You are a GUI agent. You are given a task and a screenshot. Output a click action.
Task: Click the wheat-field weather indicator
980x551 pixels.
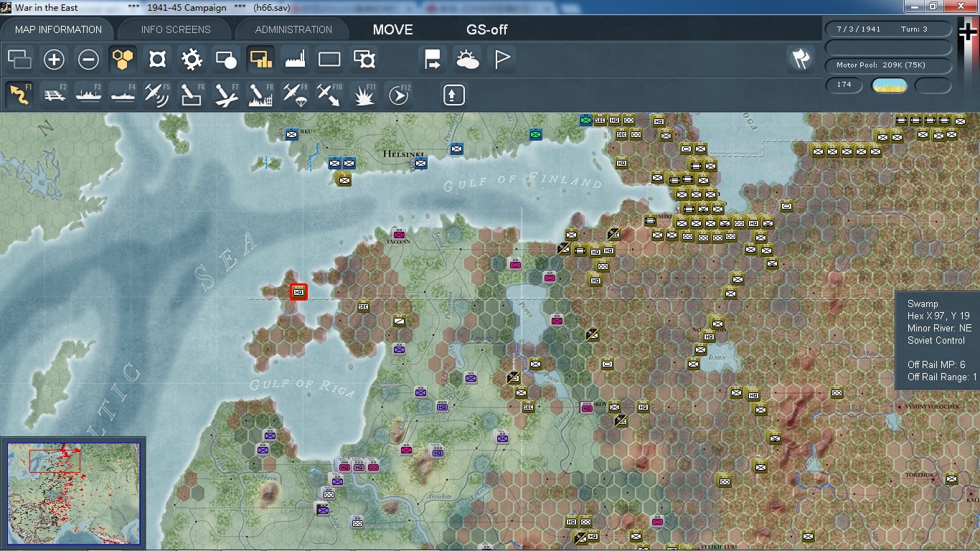point(889,85)
